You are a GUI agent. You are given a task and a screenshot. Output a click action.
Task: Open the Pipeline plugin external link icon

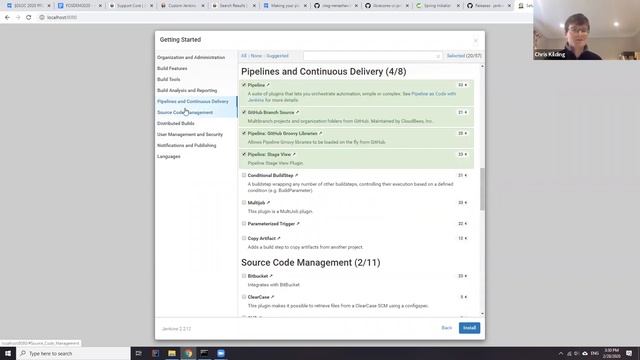coord(268,85)
